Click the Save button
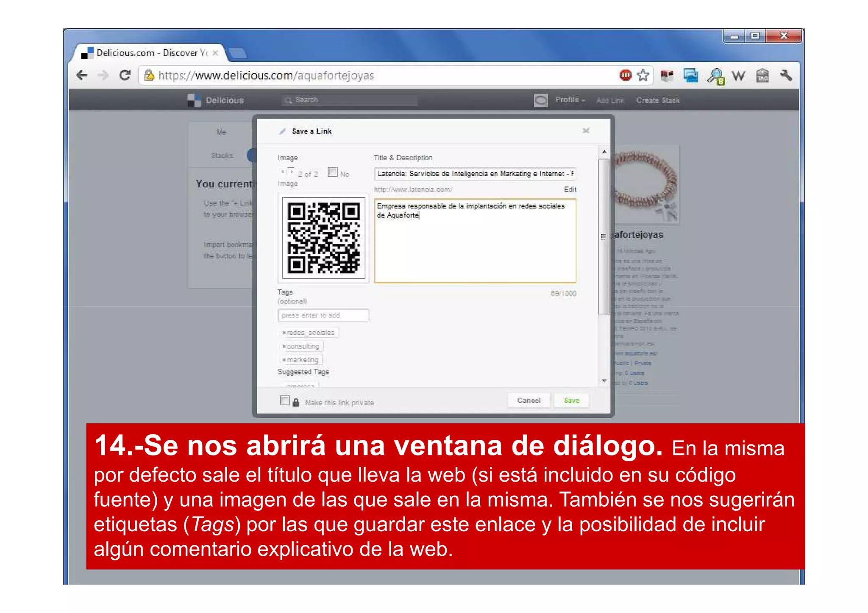This screenshot has width=868, height=613. [x=571, y=400]
